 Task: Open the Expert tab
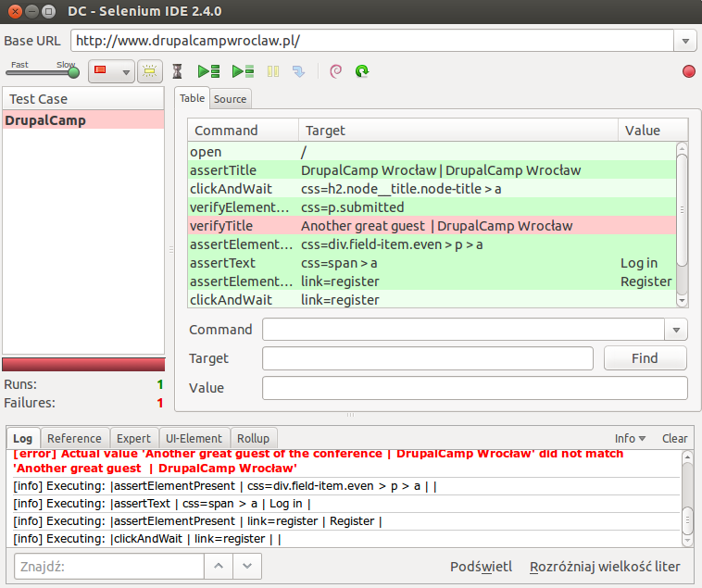[133, 439]
